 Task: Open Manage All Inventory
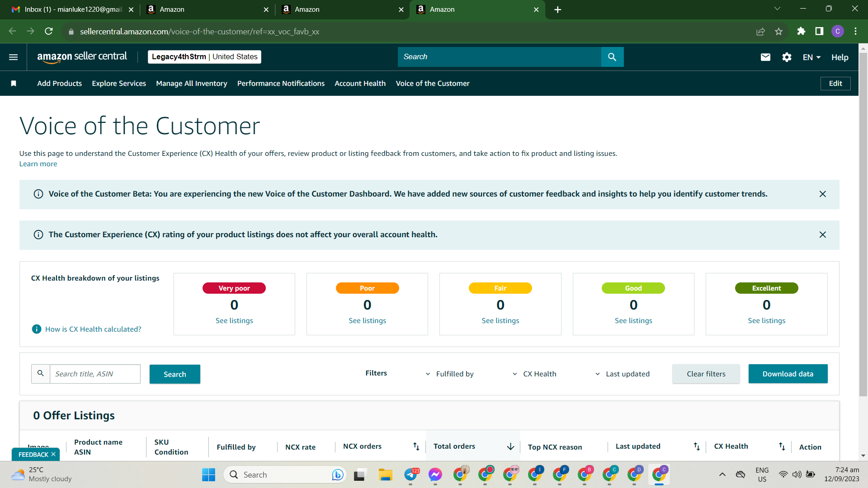(192, 84)
